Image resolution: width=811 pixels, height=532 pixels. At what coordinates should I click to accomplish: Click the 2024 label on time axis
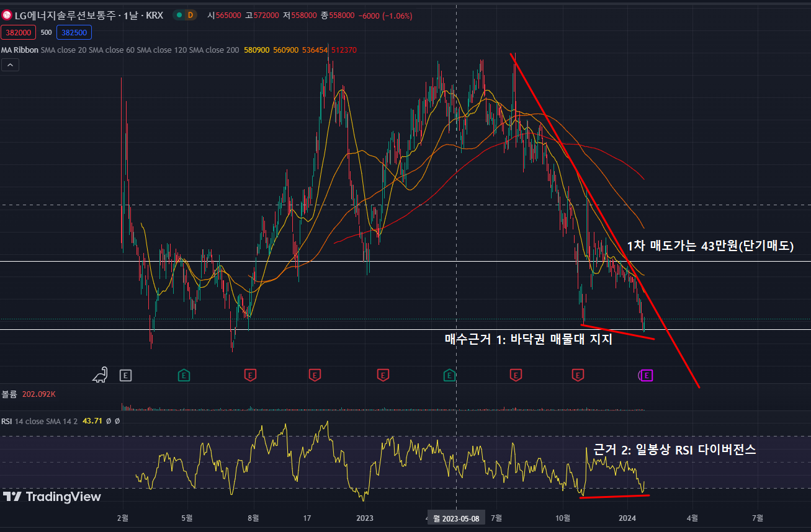[x=628, y=518]
